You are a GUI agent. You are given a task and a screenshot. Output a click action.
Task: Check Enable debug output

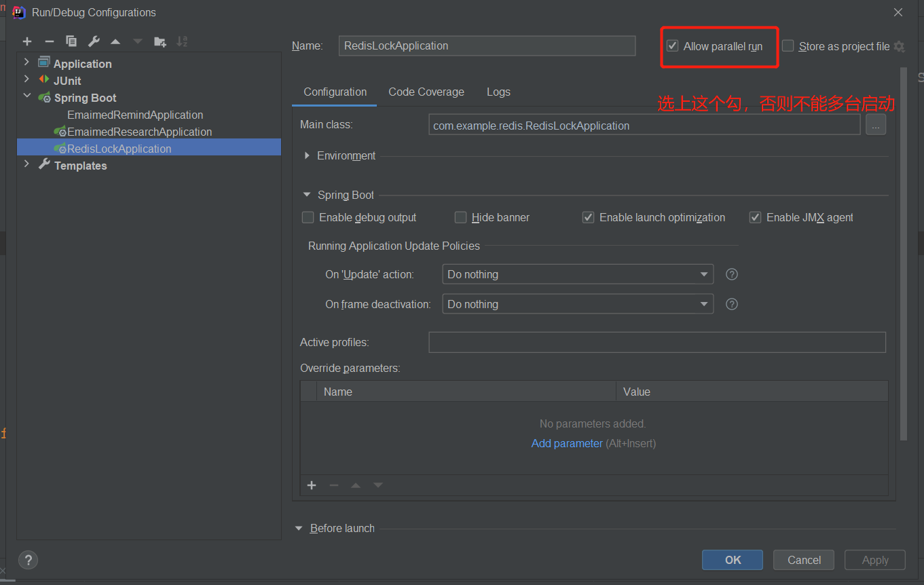(x=308, y=217)
